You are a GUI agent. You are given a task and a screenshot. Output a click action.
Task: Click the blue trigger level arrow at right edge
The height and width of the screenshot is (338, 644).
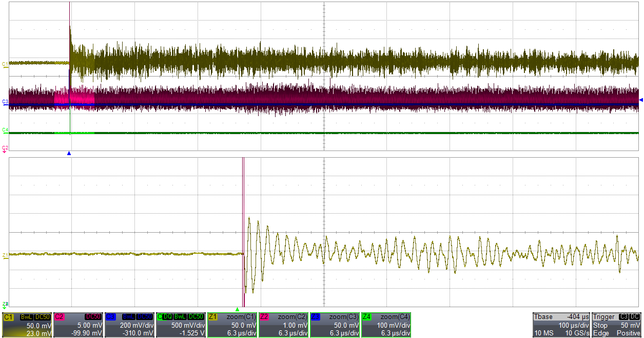click(x=641, y=100)
